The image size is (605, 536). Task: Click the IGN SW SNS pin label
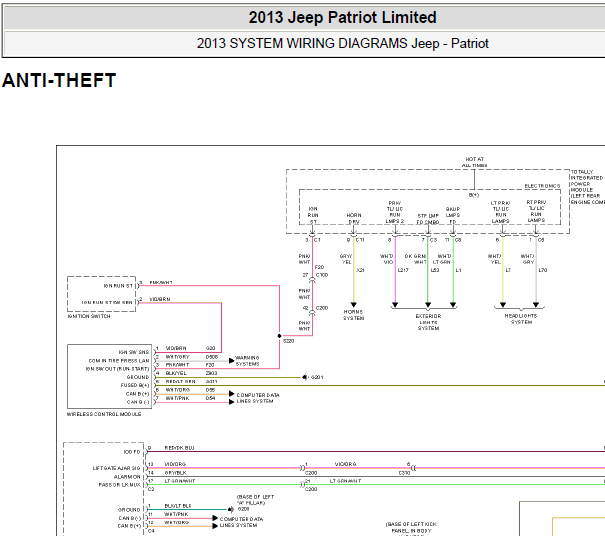click(x=134, y=352)
